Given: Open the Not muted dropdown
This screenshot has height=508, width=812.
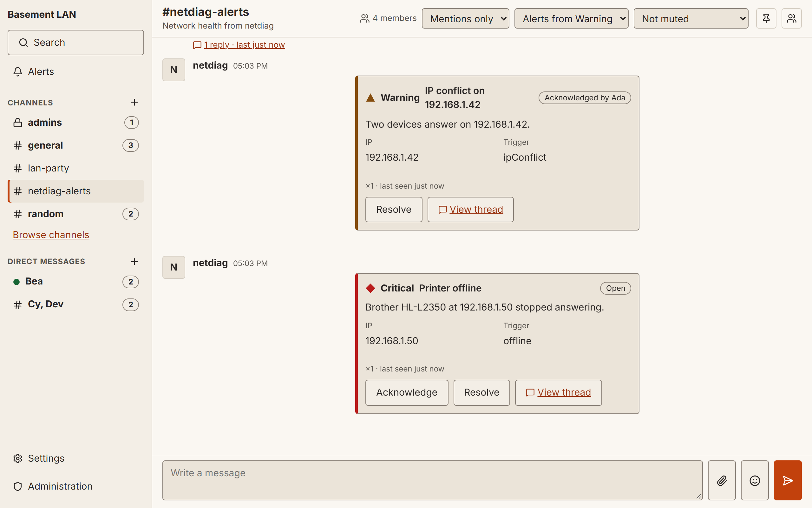Looking at the screenshot, I should [691, 18].
